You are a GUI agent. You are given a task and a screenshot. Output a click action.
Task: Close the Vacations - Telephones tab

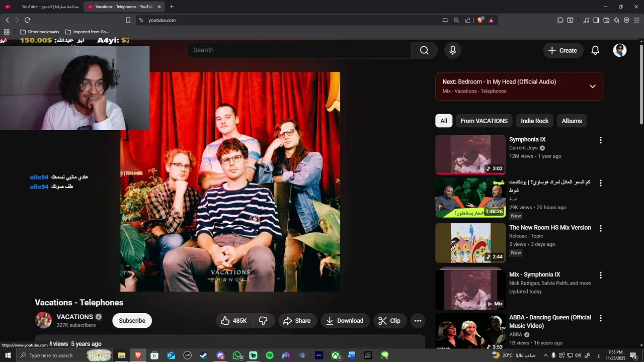coord(159,7)
